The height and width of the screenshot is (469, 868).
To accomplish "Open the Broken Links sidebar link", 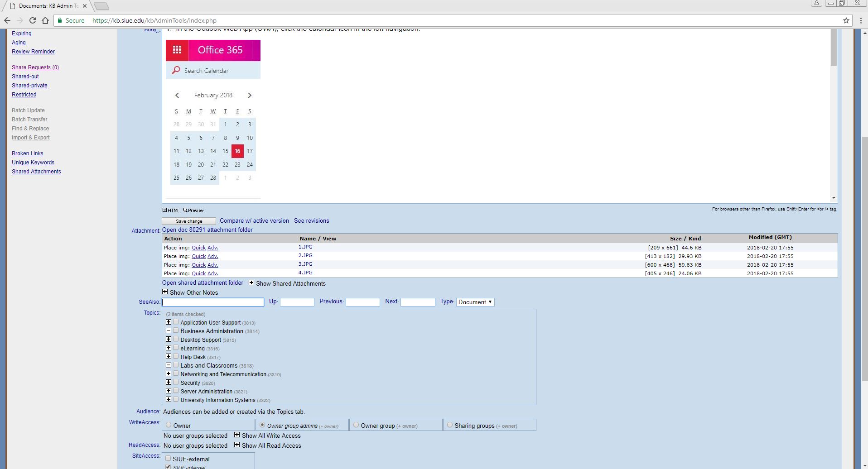I will click(x=27, y=153).
